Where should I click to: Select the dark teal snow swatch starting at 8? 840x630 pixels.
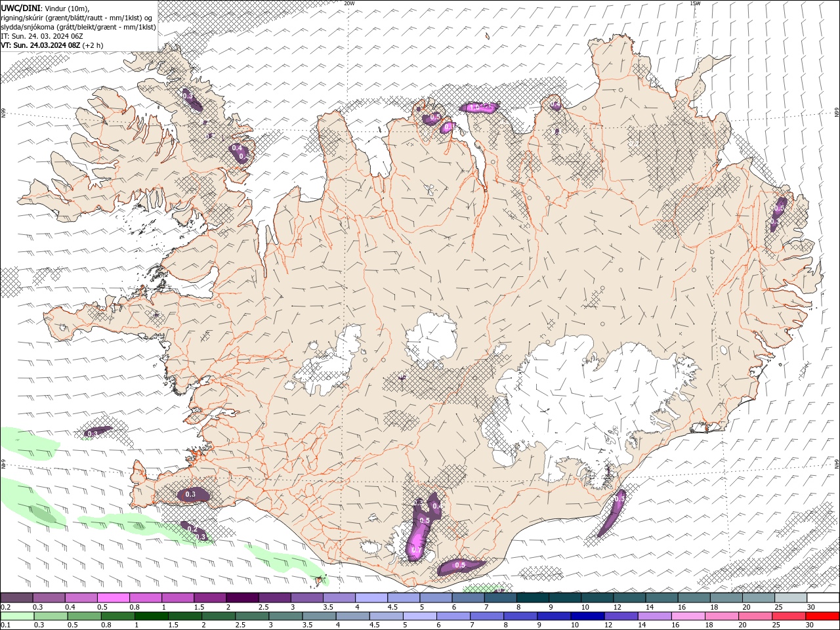[x=532, y=597]
